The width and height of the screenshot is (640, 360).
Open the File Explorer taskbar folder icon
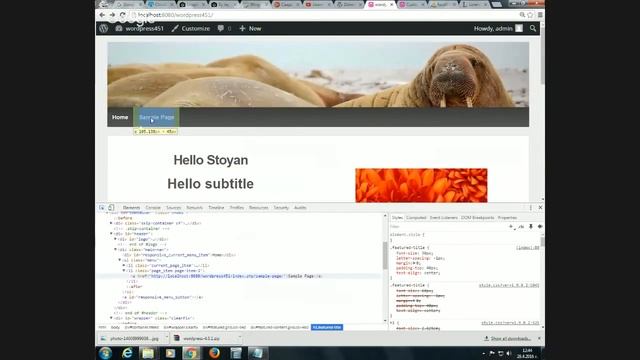[148, 353]
